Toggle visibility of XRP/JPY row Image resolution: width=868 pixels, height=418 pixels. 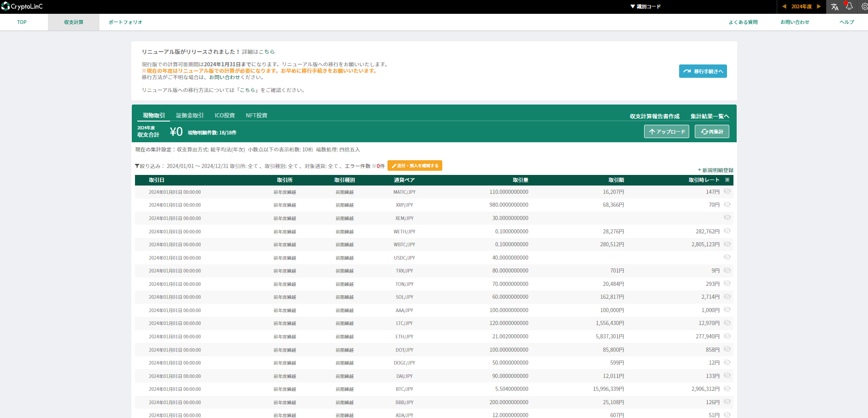tap(727, 205)
